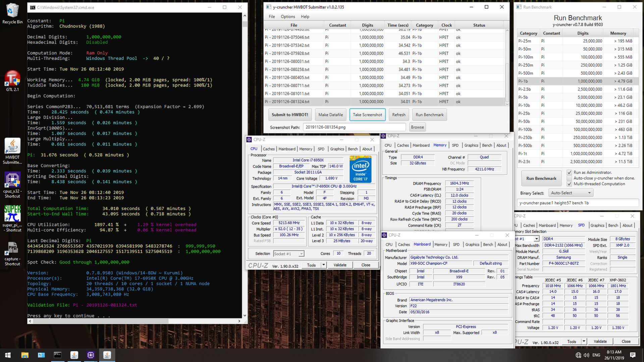644x362 pixels.
Task: Launch the HWBOT Submitter desktop icon
Action: tap(12, 151)
